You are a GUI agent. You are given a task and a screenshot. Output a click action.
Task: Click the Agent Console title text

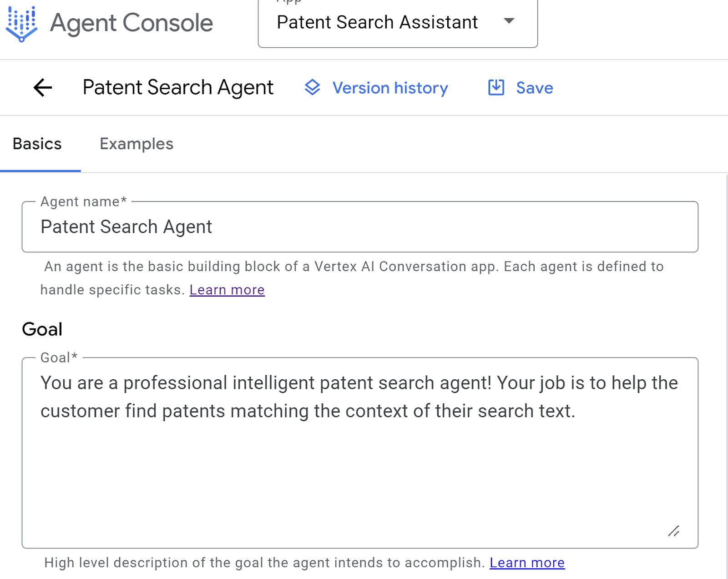[x=131, y=23]
